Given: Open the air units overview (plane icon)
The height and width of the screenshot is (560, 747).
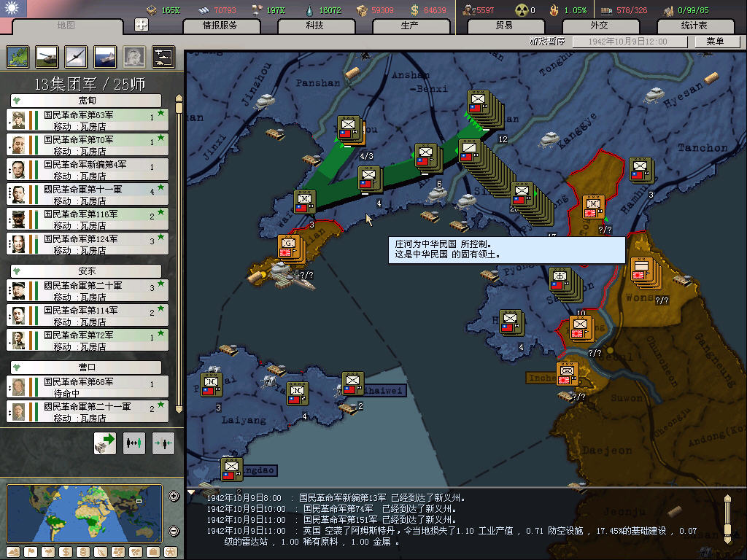Looking at the screenshot, I should click(x=76, y=57).
